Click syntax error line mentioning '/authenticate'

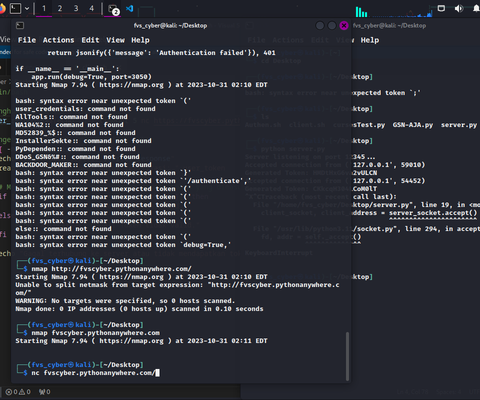133,181
